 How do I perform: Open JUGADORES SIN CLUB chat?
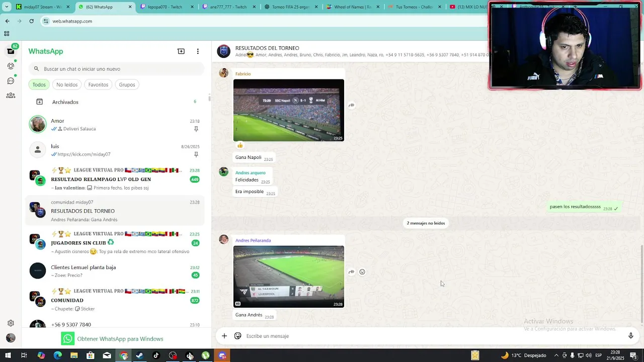click(115, 243)
